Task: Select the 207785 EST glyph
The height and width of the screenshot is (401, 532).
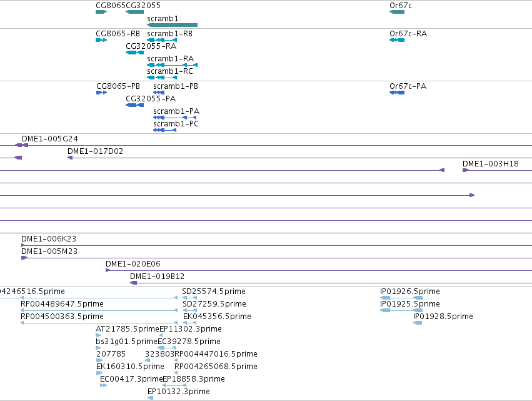Action: [x=99, y=360]
